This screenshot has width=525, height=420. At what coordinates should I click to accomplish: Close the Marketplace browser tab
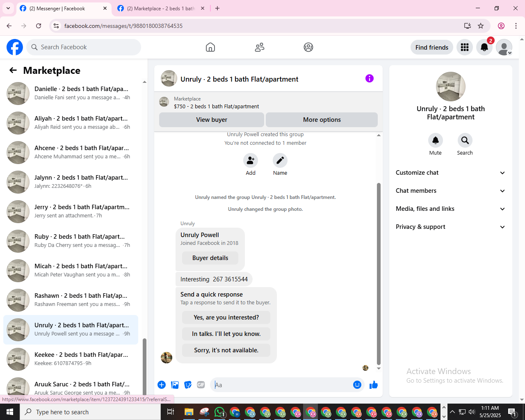pyautogui.click(x=203, y=8)
